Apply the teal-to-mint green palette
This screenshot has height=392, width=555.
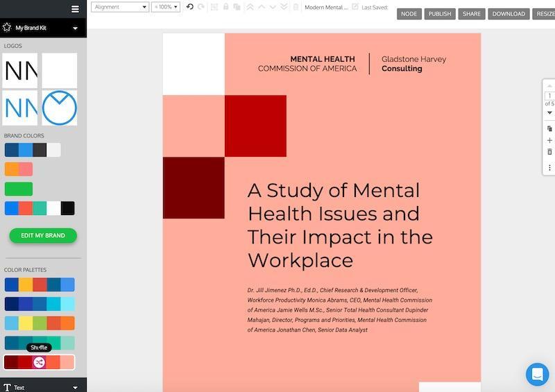pyautogui.click(x=40, y=343)
